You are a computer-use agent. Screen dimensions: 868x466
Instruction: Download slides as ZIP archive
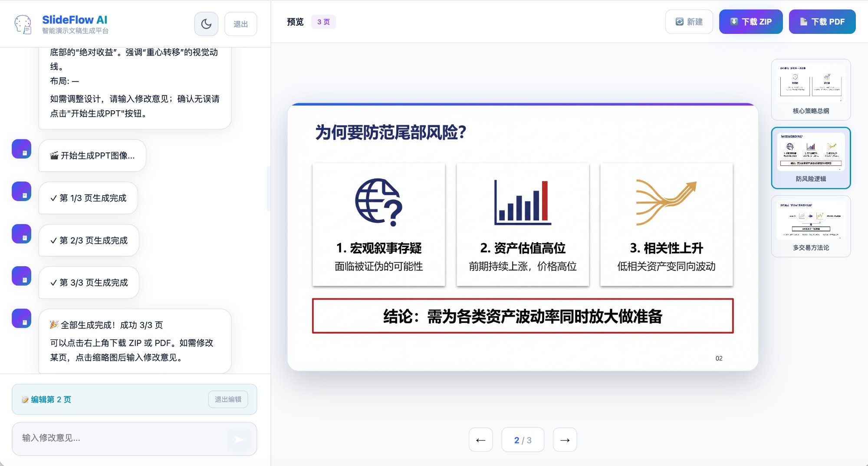pos(751,21)
